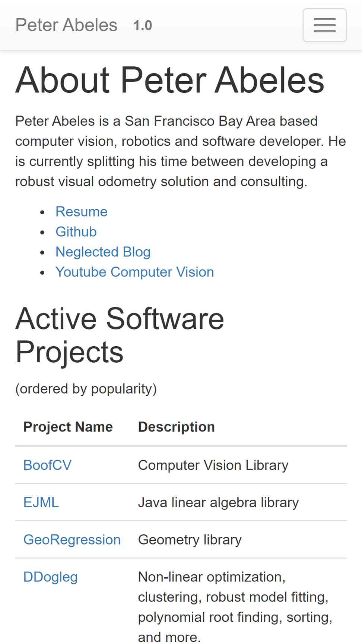Click the Peter Abeles brand link
This screenshot has height=644, width=362.
(x=66, y=25)
